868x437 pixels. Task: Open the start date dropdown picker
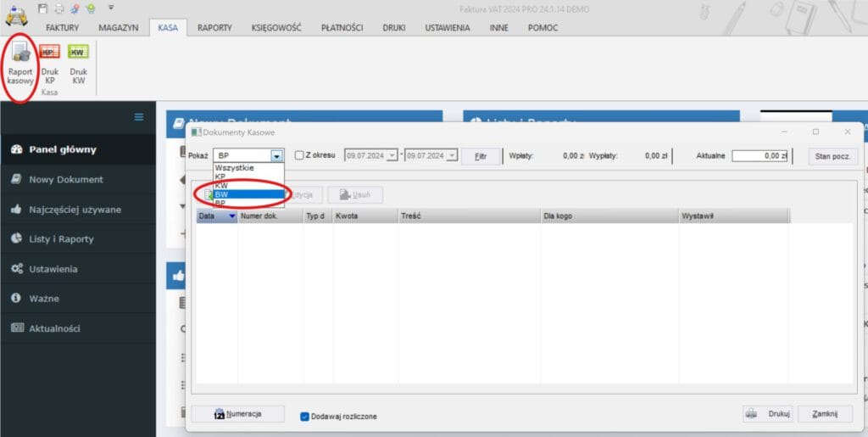tap(392, 156)
